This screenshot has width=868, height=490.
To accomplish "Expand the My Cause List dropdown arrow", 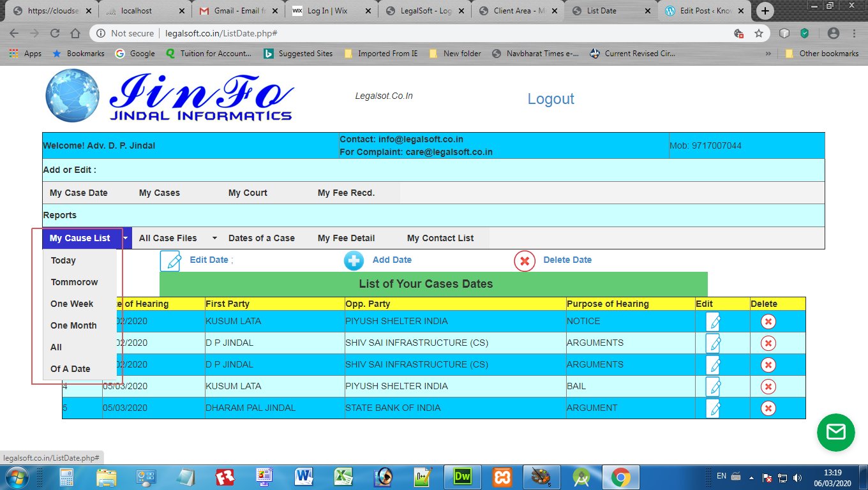I will click(126, 238).
